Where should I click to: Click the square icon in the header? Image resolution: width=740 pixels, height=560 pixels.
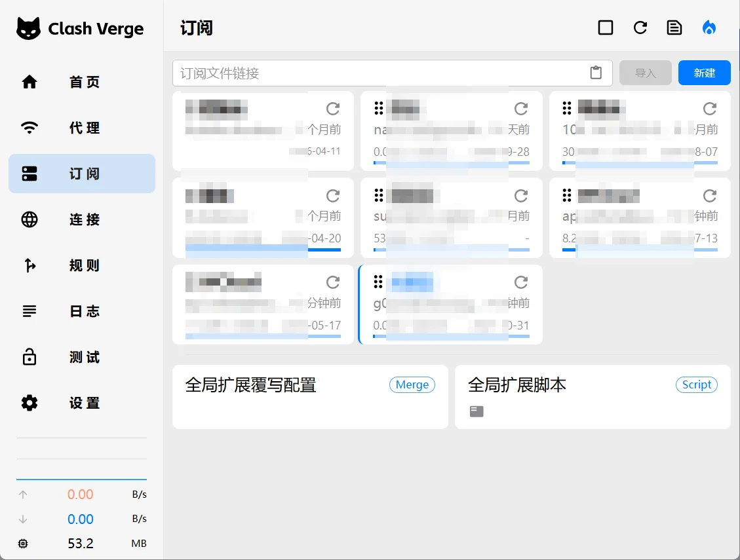coord(606,28)
